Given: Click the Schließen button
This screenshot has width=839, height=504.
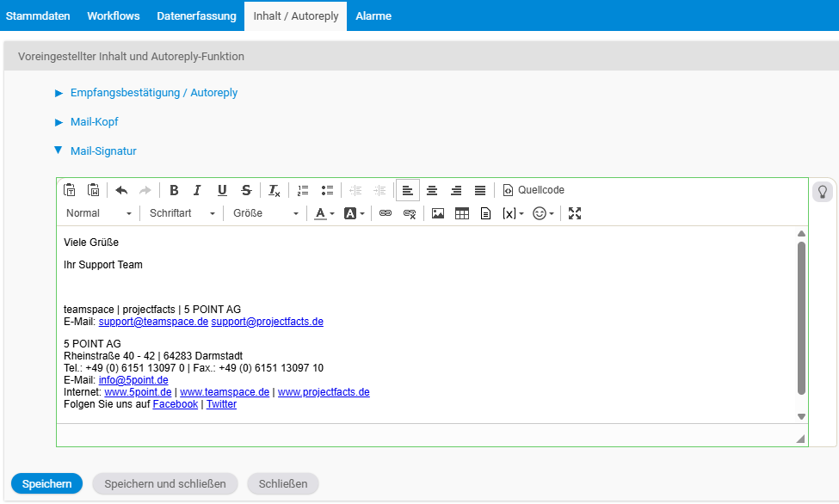Looking at the screenshot, I should (283, 483).
